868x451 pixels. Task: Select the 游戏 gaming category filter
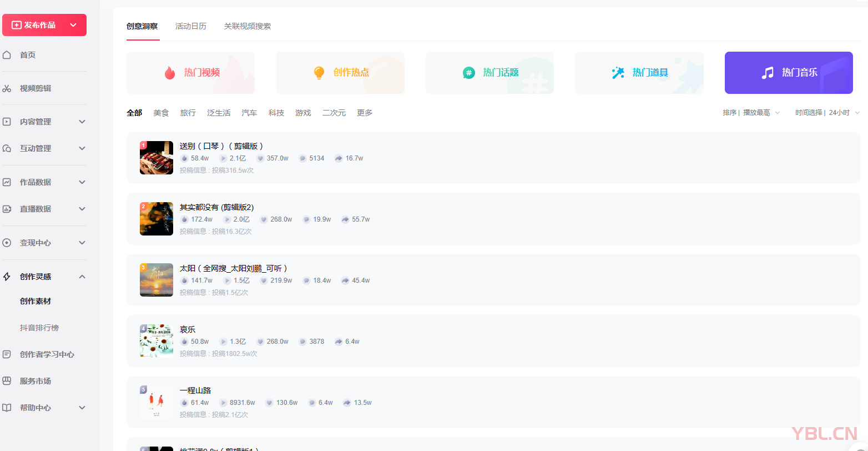tap(303, 112)
